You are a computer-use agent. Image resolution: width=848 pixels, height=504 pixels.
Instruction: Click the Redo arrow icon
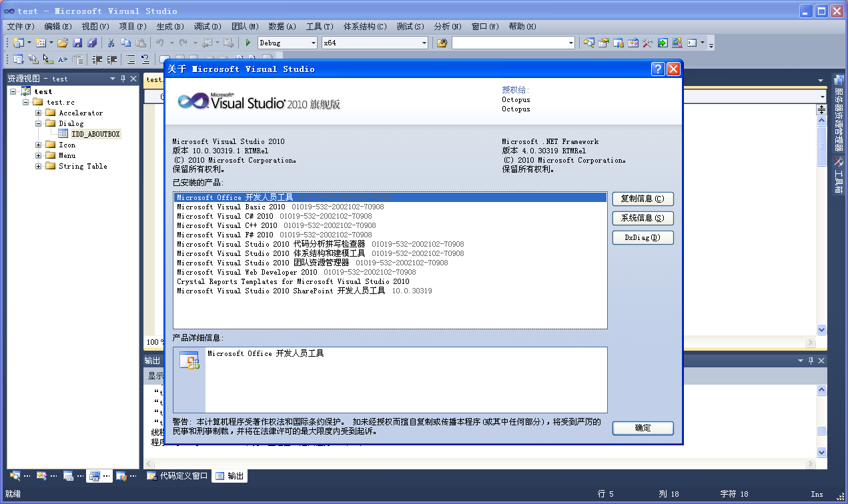click(x=183, y=43)
